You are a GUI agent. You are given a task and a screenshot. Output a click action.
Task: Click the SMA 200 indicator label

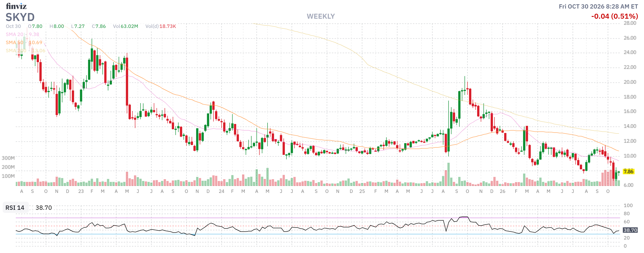pyautogui.click(x=16, y=50)
